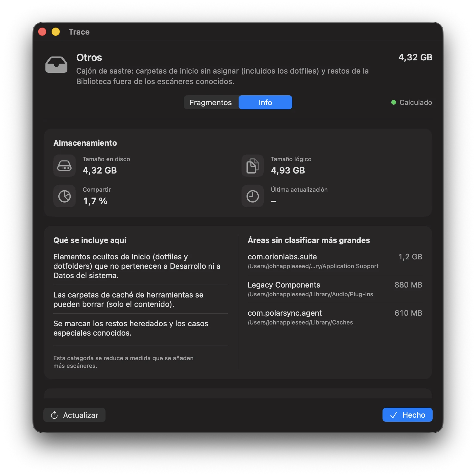Click Áreas sin clasificar más grandes heading

tap(309, 240)
